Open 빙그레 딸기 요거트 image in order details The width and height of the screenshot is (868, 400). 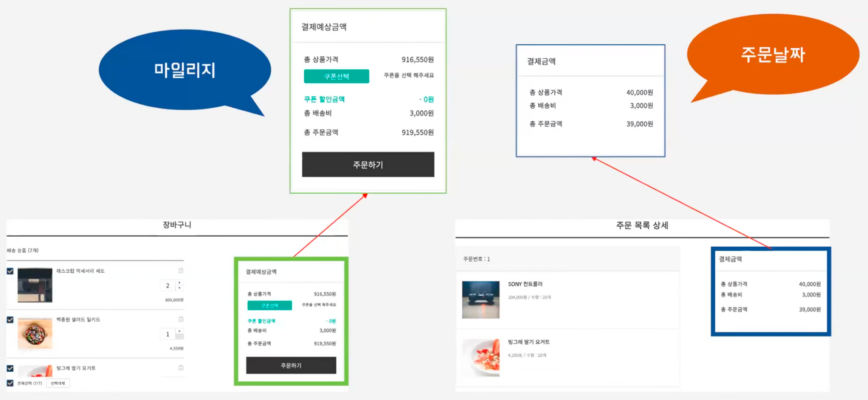(481, 357)
